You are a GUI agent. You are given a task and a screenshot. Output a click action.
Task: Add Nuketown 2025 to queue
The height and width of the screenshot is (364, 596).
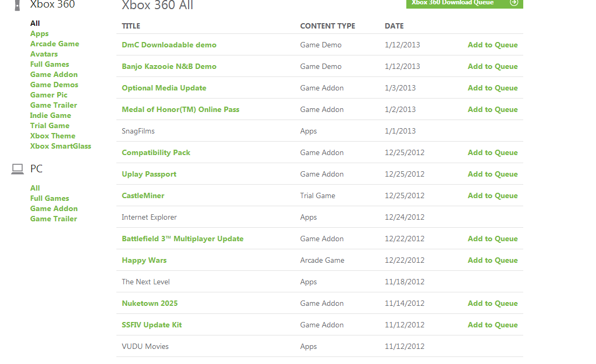[x=493, y=303]
